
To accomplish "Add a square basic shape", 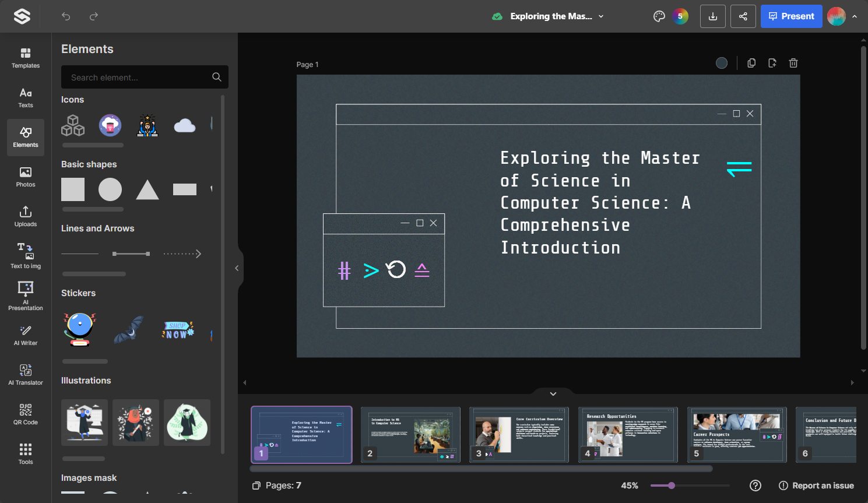I will click(x=73, y=189).
